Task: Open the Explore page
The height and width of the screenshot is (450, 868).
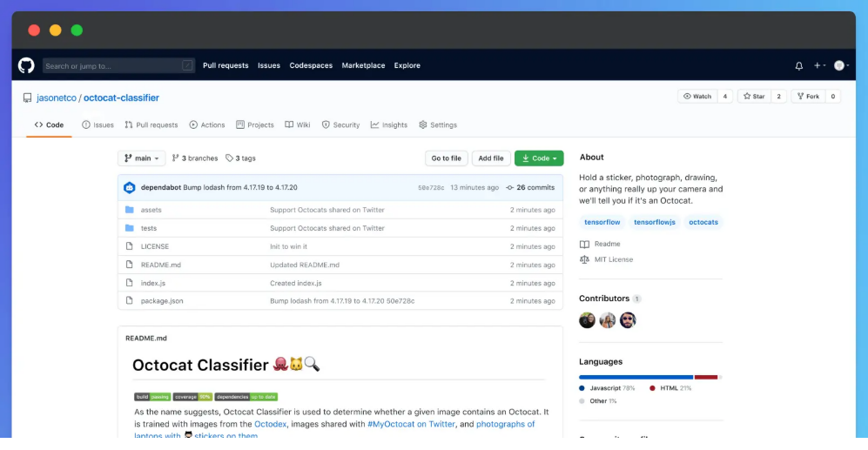Action: pyautogui.click(x=407, y=65)
